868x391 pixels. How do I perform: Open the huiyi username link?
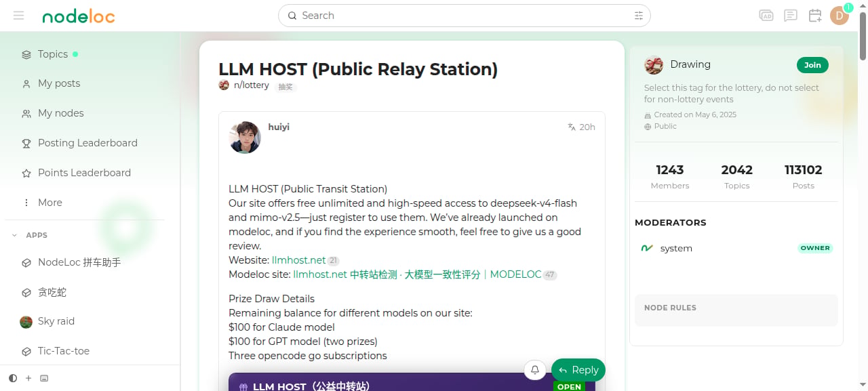coord(279,127)
